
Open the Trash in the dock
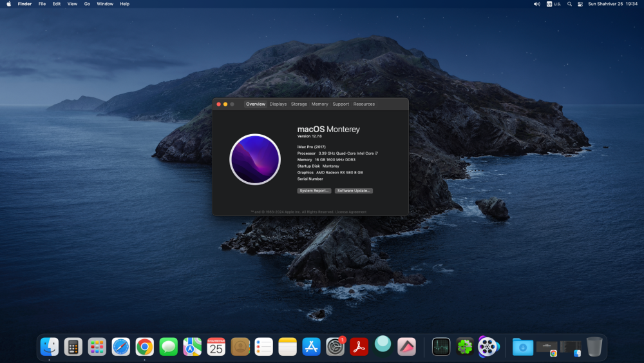(594, 346)
